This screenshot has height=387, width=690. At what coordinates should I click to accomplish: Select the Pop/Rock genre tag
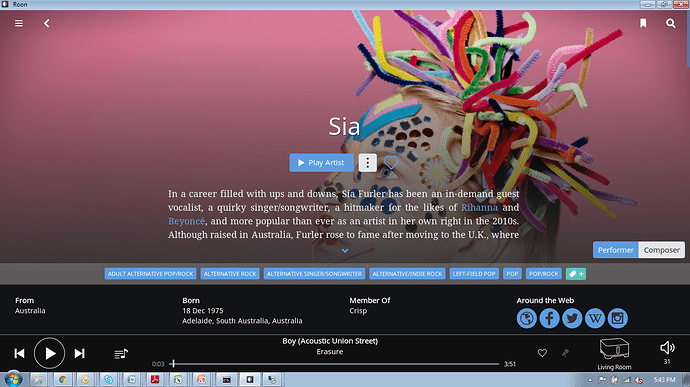point(543,274)
